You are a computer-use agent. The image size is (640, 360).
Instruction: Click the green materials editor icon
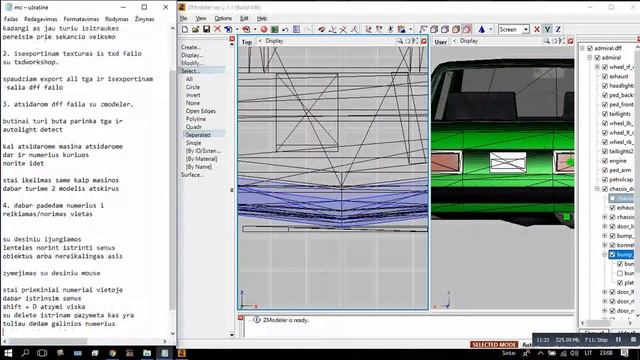(274, 29)
